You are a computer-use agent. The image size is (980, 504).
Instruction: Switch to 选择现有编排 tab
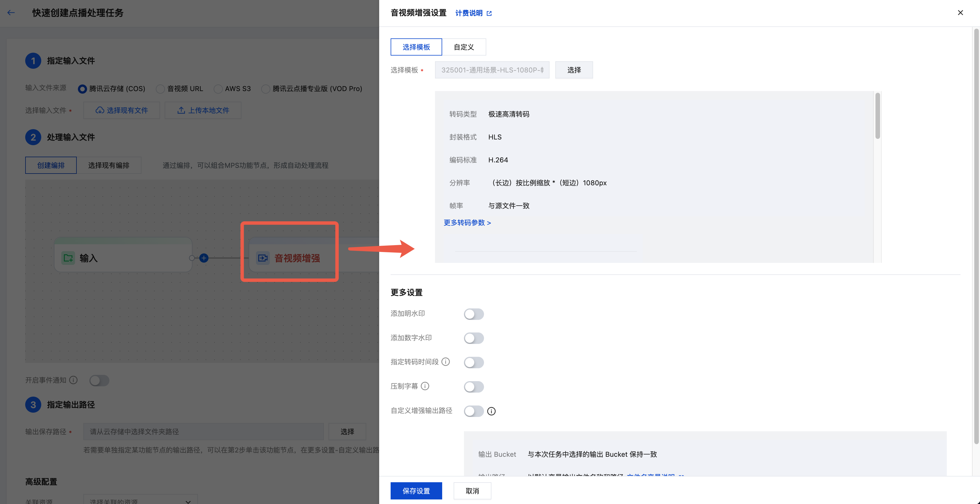coord(109,165)
